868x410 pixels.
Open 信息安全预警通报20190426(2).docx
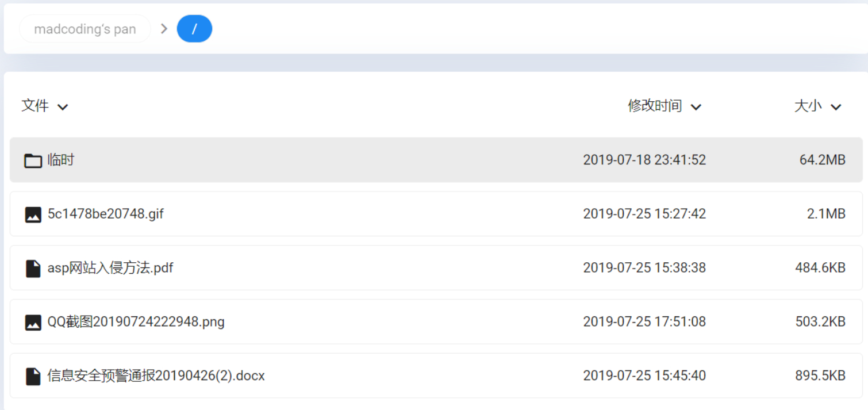(156, 375)
